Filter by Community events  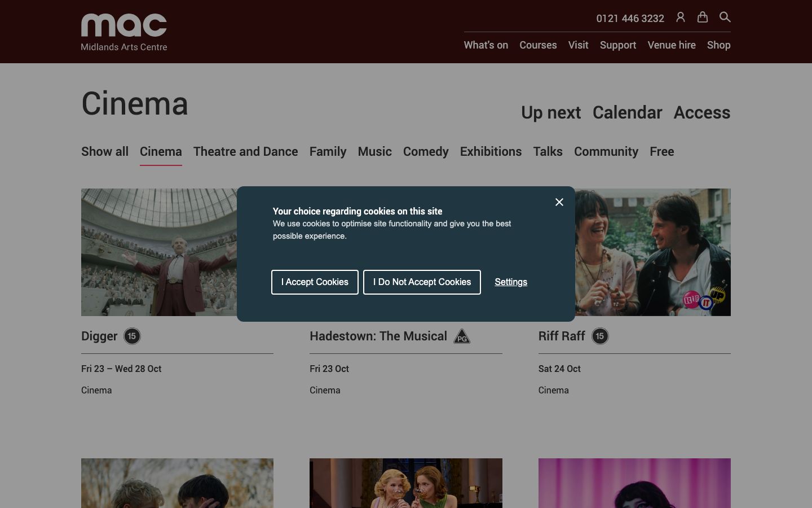pyautogui.click(x=606, y=152)
